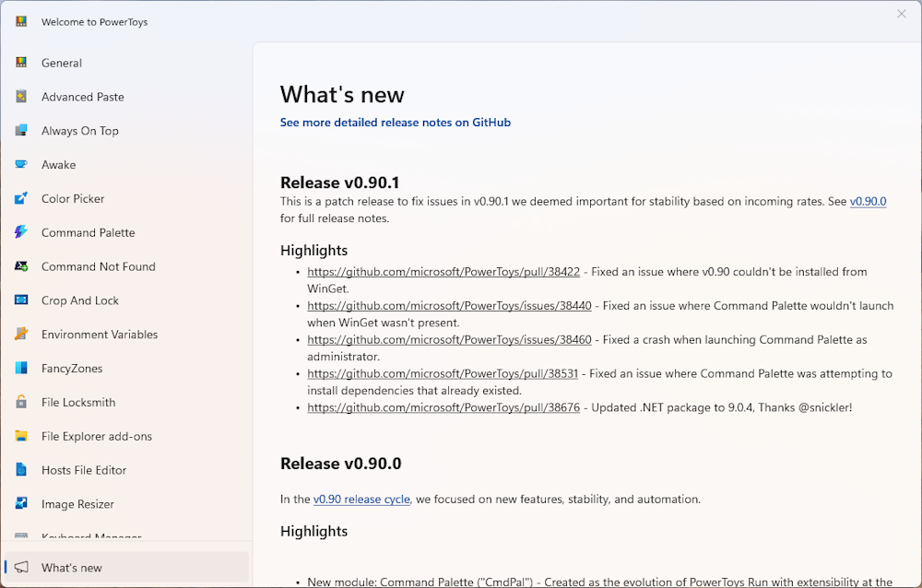922x588 pixels.
Task: Select the File Locksmith padlock icon
Action: (x=21, y=402)
